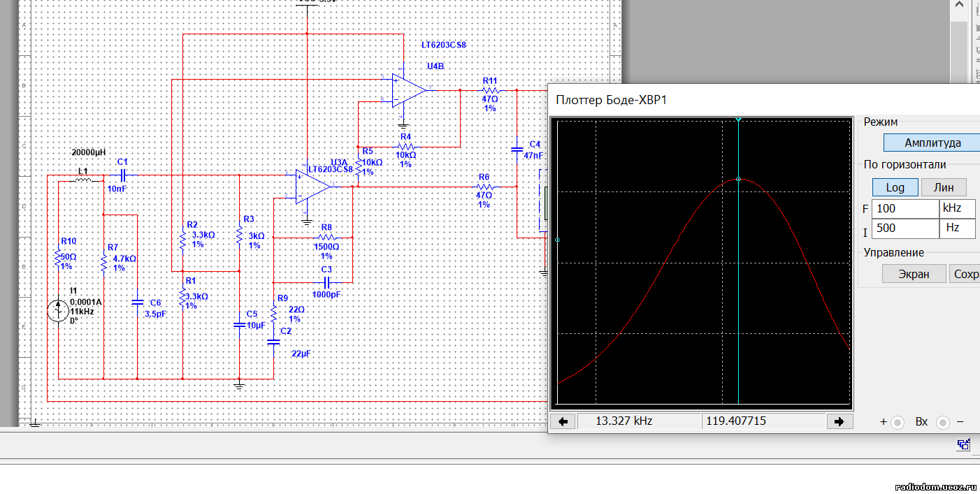Click the cursor marker on the curve peak
Screen dimensions: 980x494
coord(738,179)
